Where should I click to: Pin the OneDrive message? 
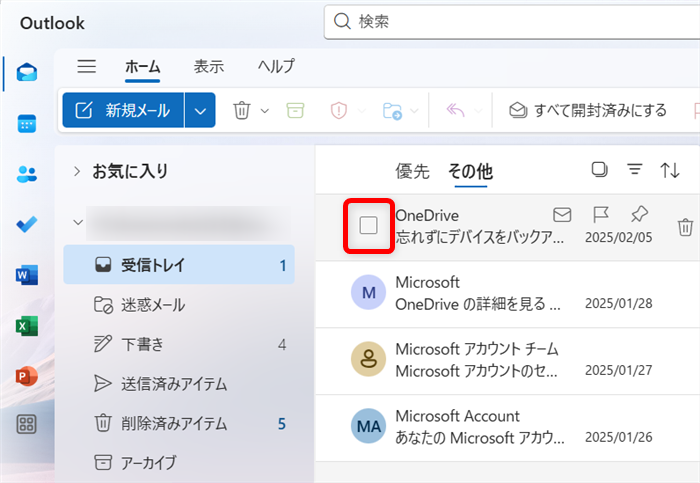point(638,214)
